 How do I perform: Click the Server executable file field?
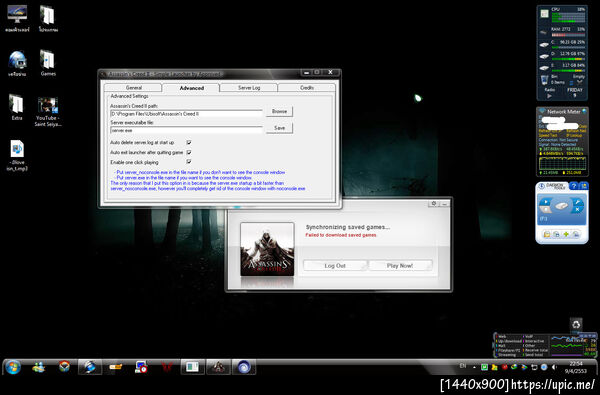[186, 130]
